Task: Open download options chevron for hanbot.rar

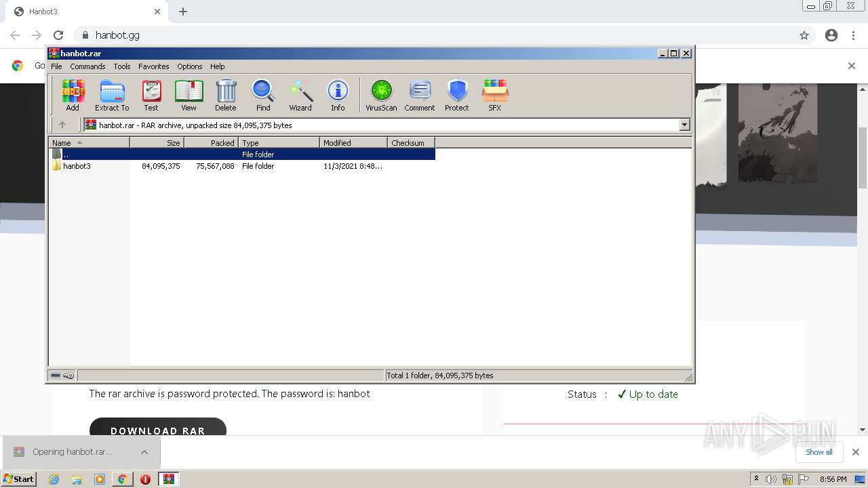Action: click(x=144, y=452)
